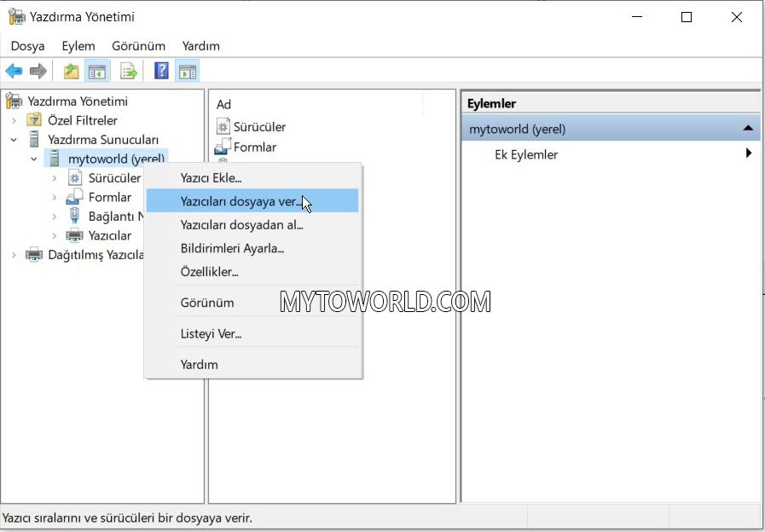
Task: Choose Yazıcıları dosyaya ver from context menu
Action: pos(241,201)
